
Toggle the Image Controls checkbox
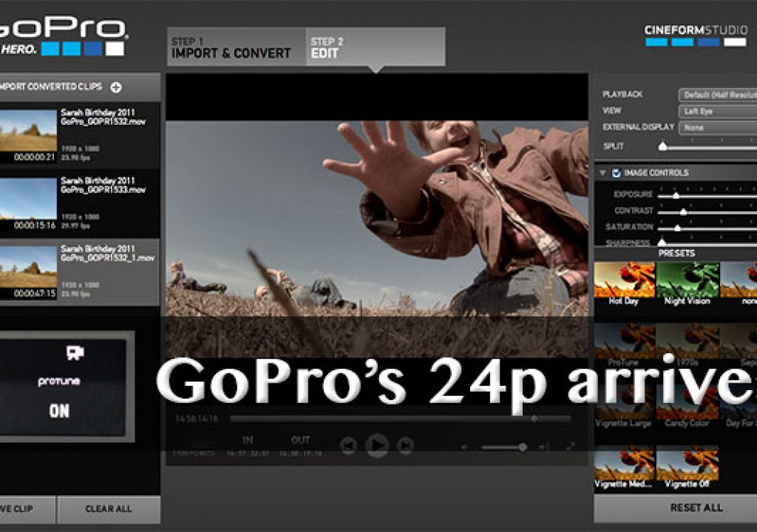coord(616,173)
